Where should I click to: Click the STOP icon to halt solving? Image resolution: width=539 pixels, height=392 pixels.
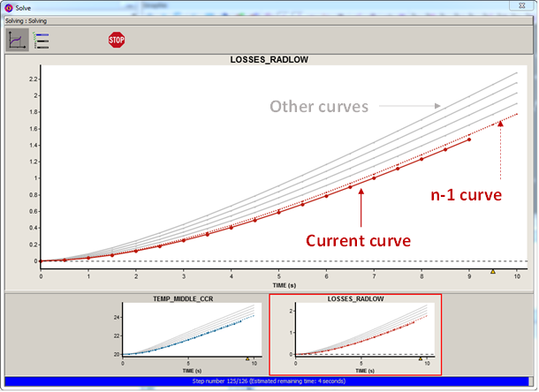click(117, 40)
